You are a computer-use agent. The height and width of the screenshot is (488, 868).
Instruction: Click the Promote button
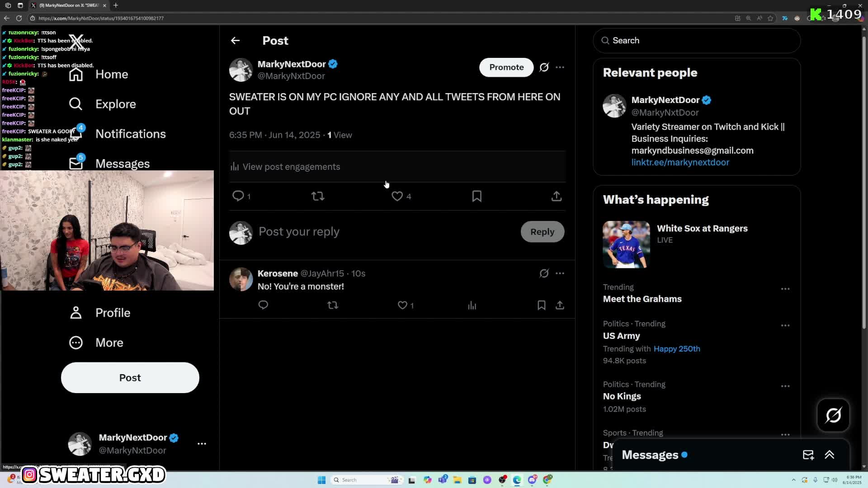pyautogui.click(x=506, y=67)
